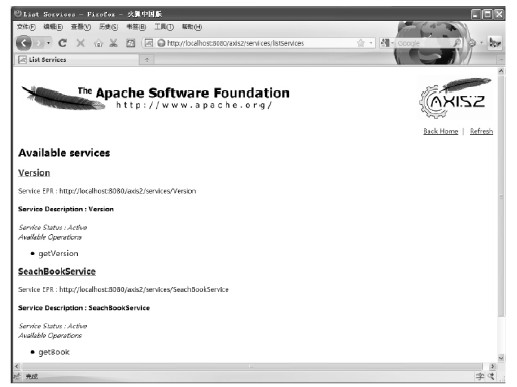Open the 历史(S) History menu
Screen dimensions: 517x387
[108, 27]
